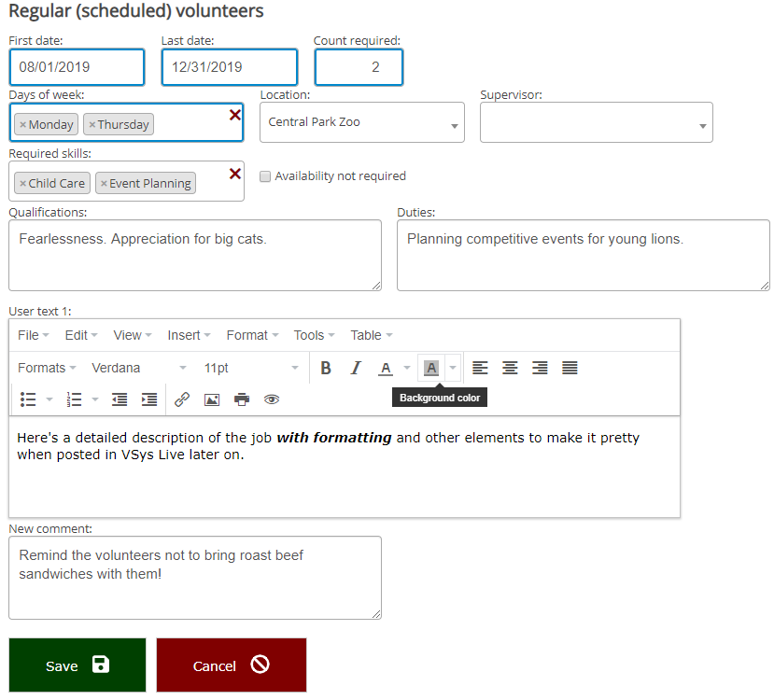
Task: Click the insert link icon
Action: 182,399
